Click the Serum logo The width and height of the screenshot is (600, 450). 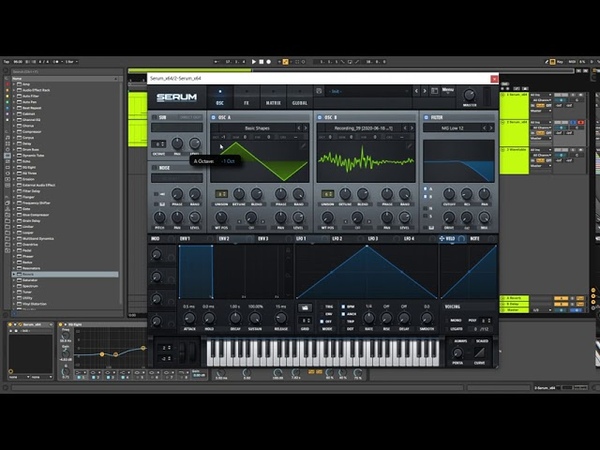[177, 97]
